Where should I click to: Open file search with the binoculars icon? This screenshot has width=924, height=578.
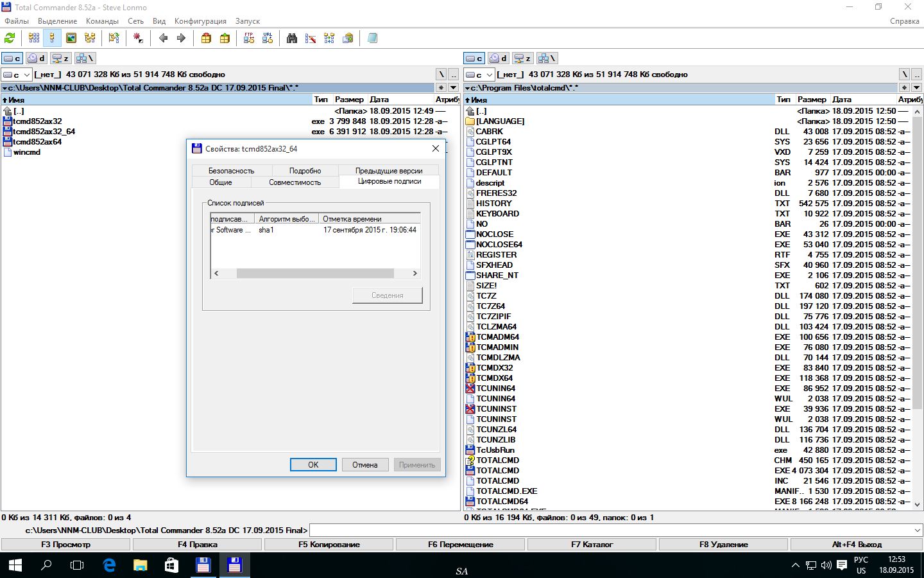[x=292, y=39]
